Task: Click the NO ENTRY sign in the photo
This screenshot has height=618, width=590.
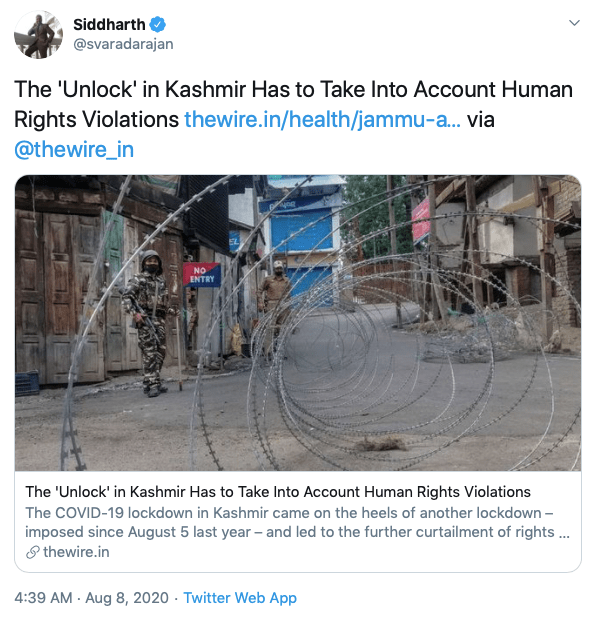Action: 201,275
